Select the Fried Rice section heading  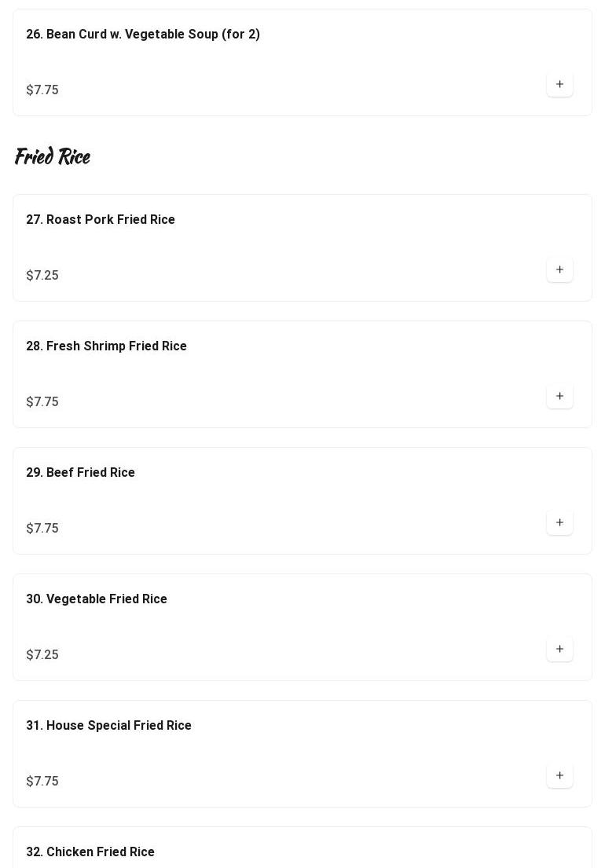(x=53, y=156)
